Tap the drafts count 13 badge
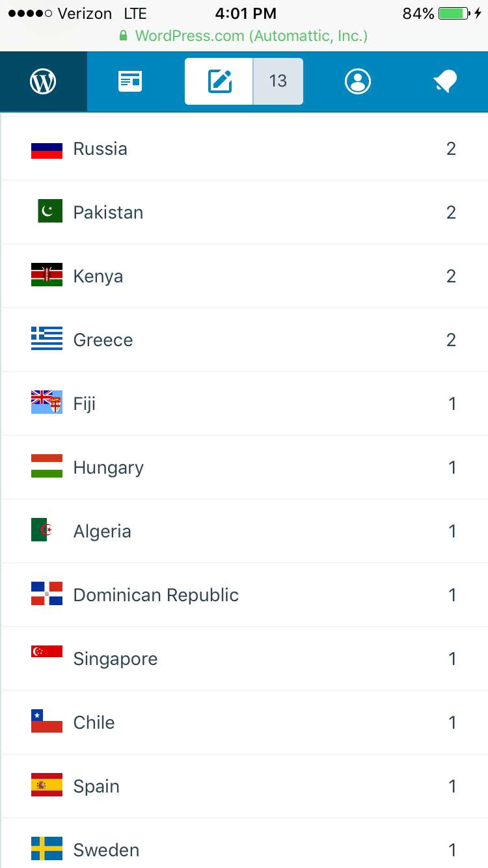The height and width of the screenshot is (868, 488). pos(278,81)
